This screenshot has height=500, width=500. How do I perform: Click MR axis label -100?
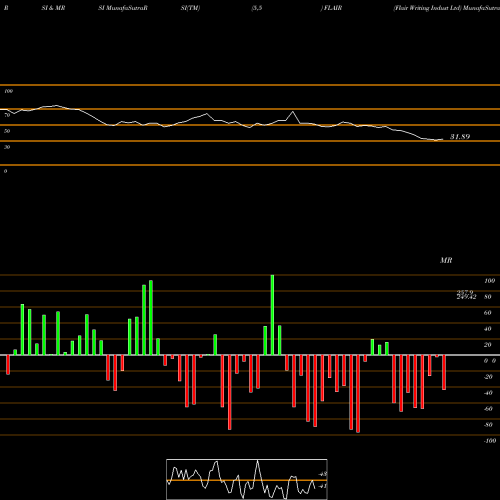[489, 441]
